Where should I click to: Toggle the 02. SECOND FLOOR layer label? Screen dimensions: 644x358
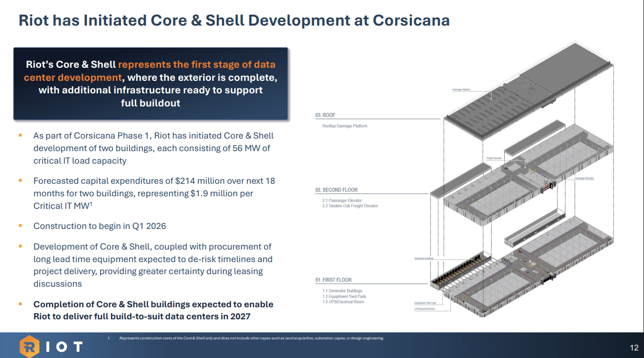336,190
